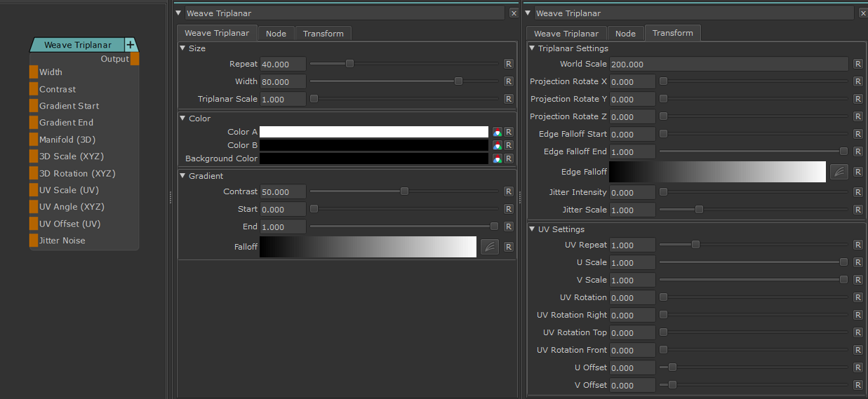Image resolution: width=868 pixels, height=399 pixels.
Task: Collapse the Color section
Action: tap(183, 119)
